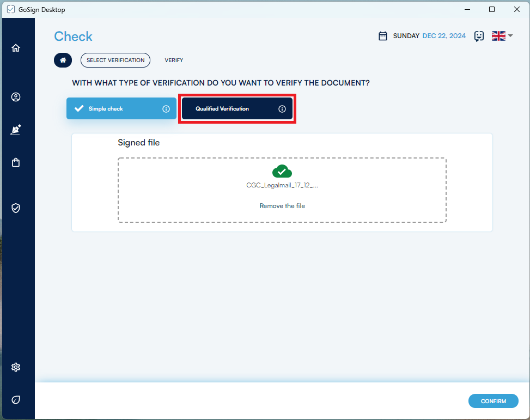The width and height of the screenshot is (530, 420).
Task: Expand the language flag dropdown
Action: point(502,36)
